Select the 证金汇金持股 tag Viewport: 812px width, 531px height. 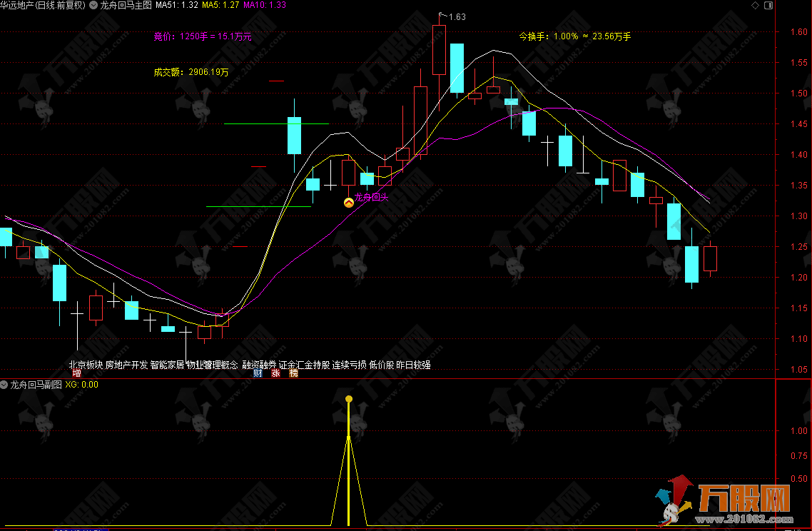pyautogui.click(x=305, y=365)
